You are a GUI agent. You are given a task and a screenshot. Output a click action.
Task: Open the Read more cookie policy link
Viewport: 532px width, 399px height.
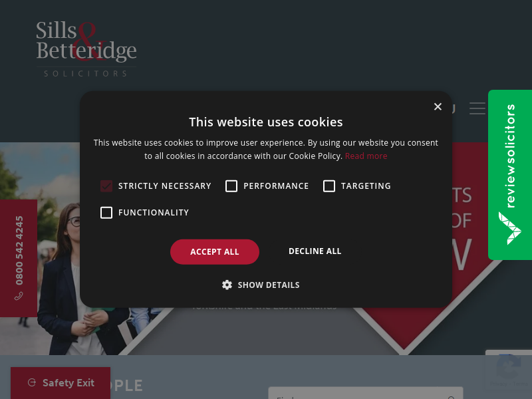coord(366,156)
